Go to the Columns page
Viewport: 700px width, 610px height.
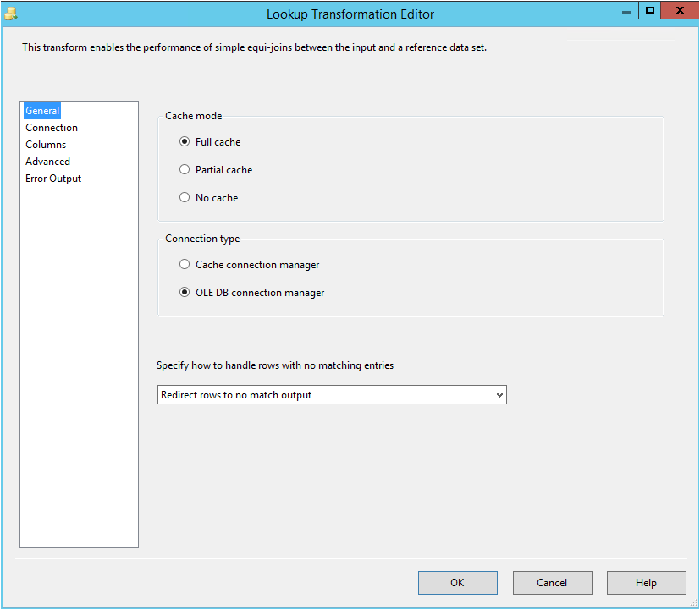tap(46, 145)
